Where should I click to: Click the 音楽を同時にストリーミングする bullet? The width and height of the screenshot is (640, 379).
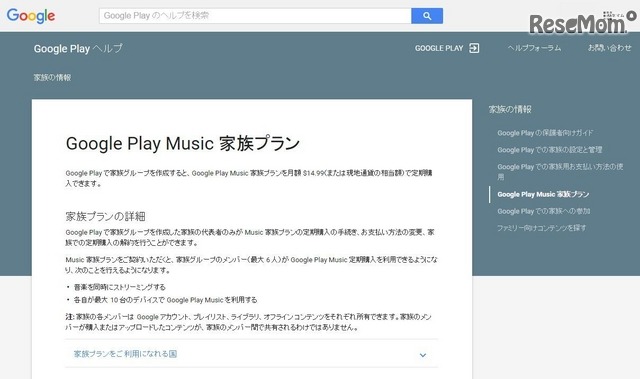120,287
